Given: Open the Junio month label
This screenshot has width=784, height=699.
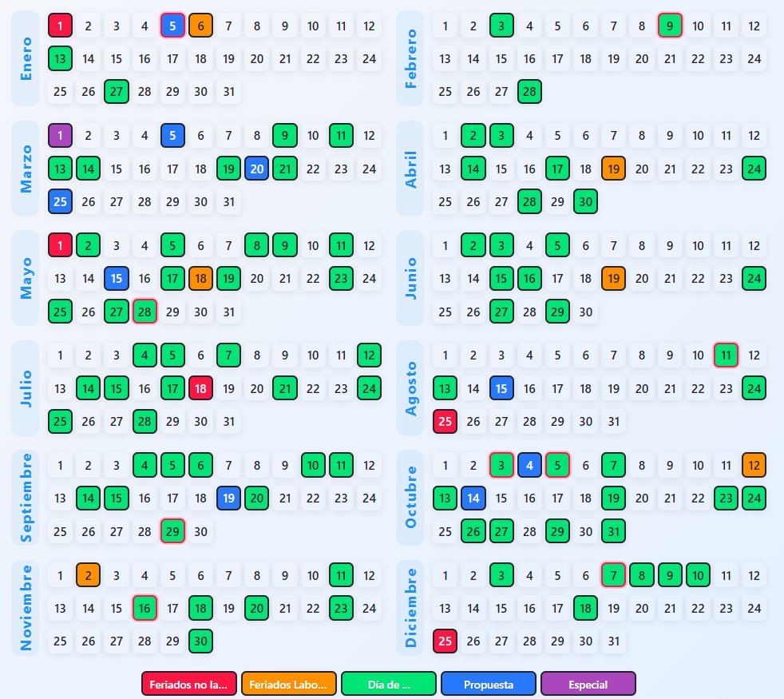Looking at the screenshot, I should pos(410,278).
